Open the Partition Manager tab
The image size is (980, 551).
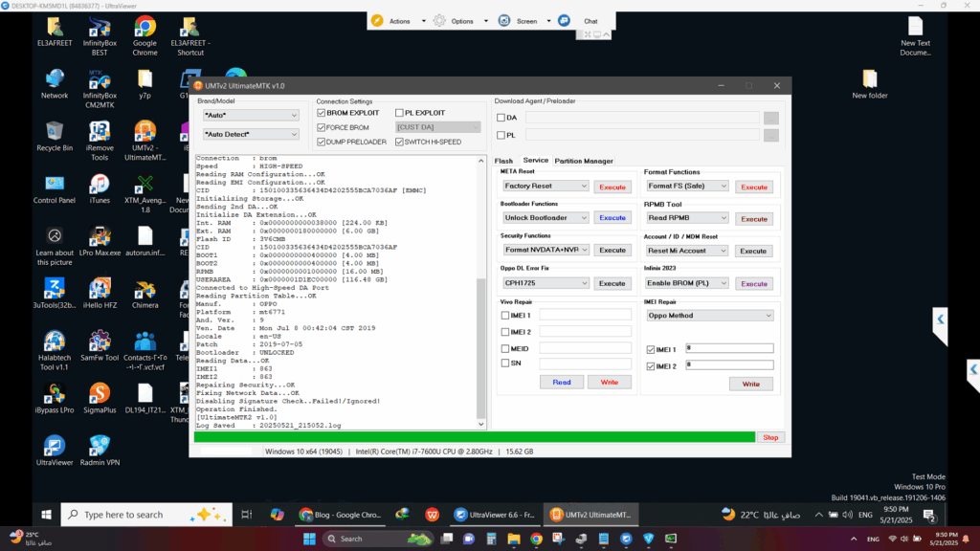[x=584, y=161]
